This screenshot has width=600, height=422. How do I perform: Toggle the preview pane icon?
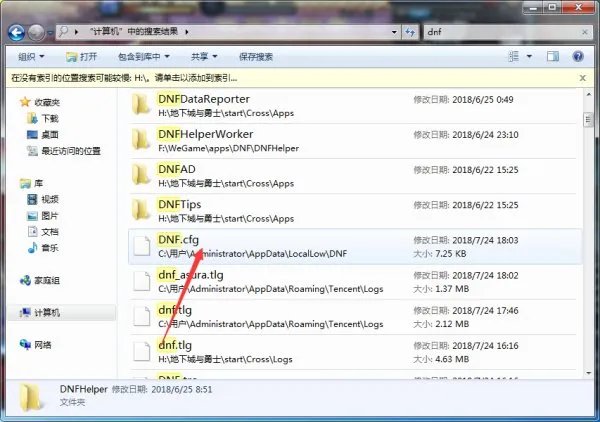(553, 57)
